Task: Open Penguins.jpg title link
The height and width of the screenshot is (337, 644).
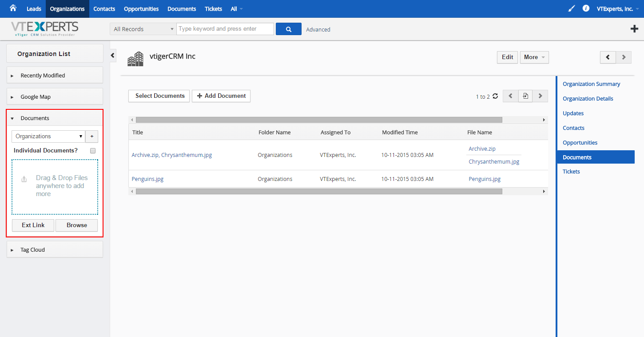Action: click(147, 179)
